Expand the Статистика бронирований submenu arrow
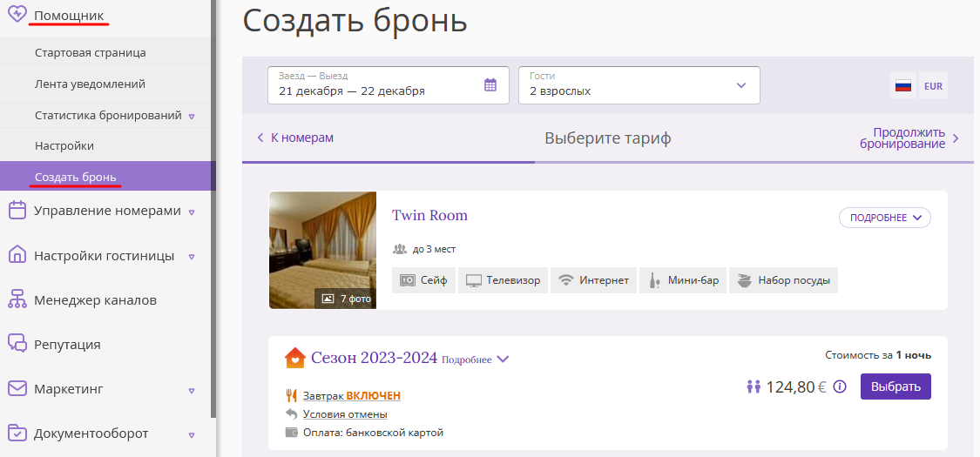The image size is (980, 457). click(192, 116)
